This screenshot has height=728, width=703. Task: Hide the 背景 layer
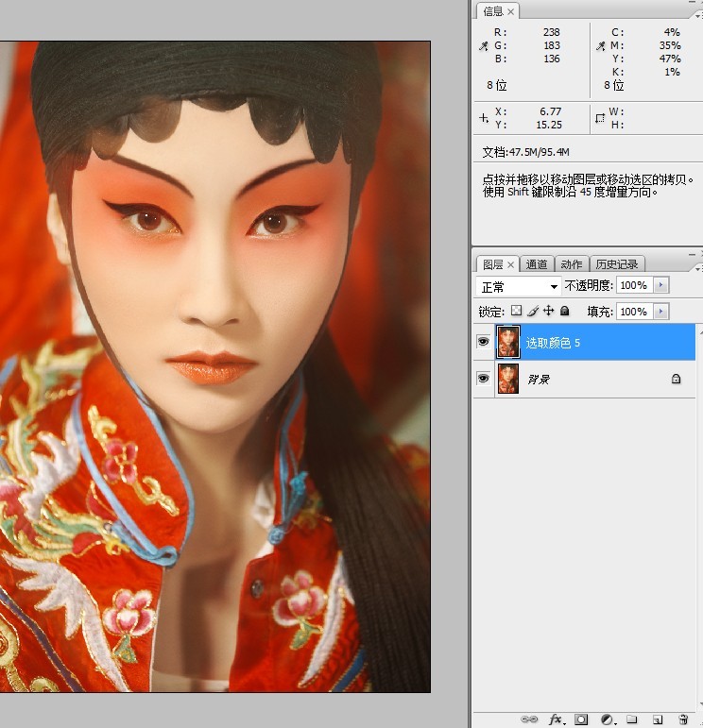tap(483, 379)
